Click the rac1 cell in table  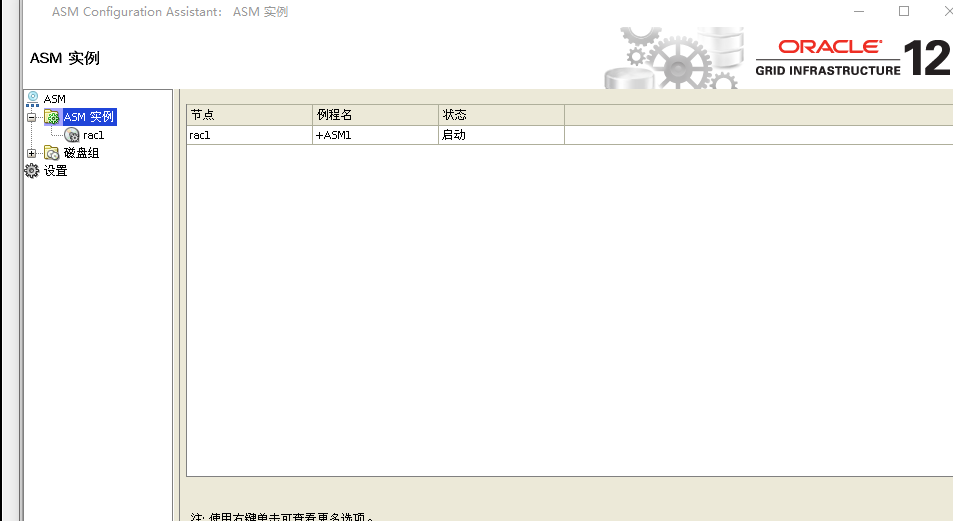[x=249, y=135]
